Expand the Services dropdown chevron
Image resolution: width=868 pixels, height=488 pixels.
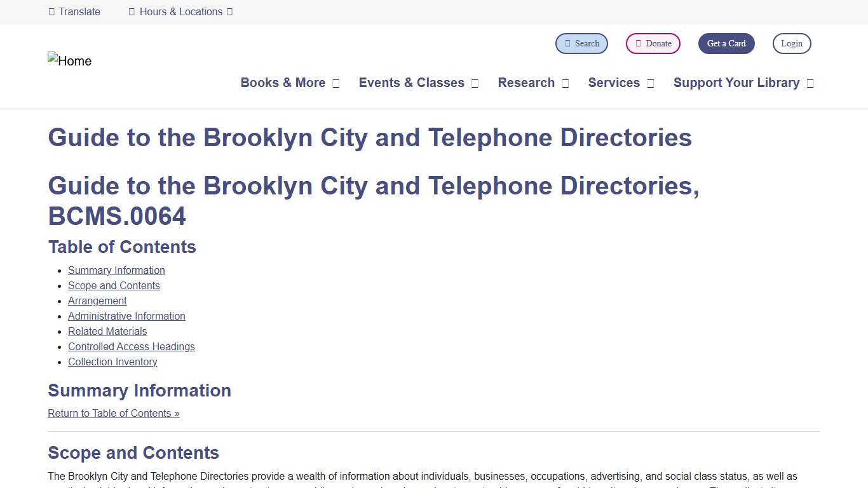(650, 83)
